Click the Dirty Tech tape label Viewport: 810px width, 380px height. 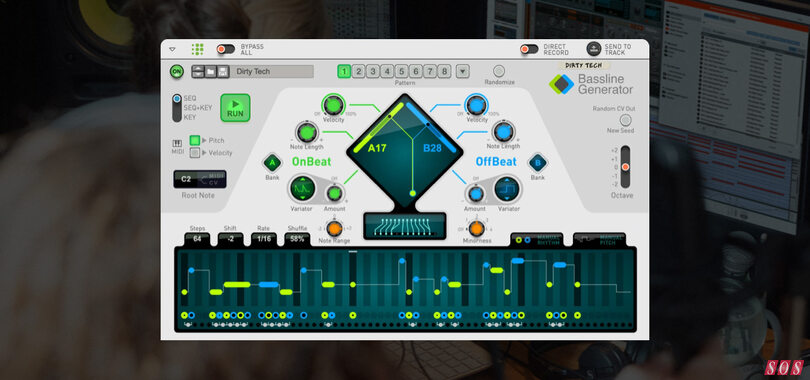585,66
